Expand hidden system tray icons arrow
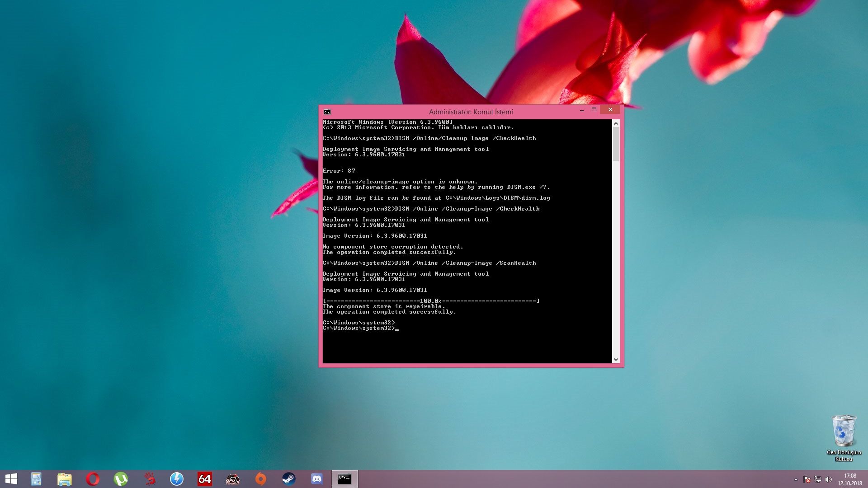 click(x=796, y=479)
